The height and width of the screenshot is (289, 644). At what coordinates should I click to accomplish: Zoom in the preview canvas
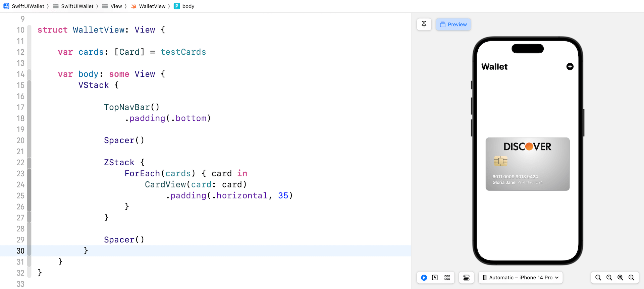631,278
